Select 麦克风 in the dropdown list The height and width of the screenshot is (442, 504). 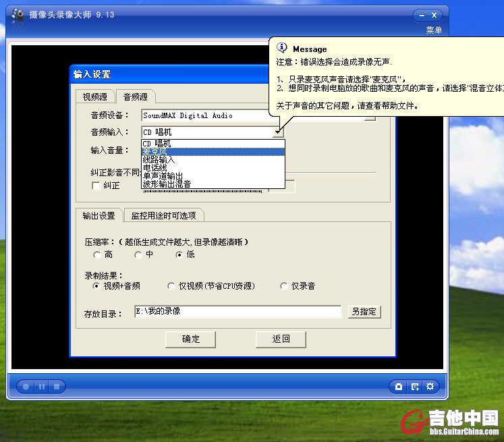coord(213,152)
